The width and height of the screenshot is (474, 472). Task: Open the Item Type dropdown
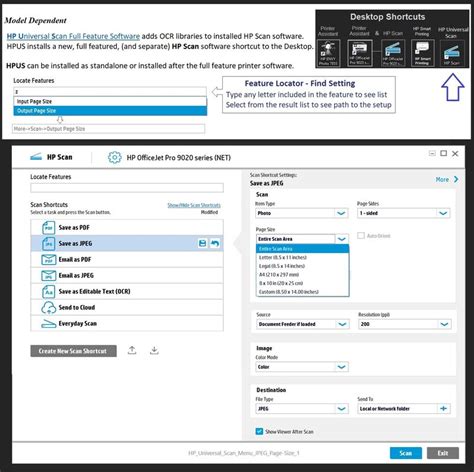pyautogui.click(x=302, y=213)
